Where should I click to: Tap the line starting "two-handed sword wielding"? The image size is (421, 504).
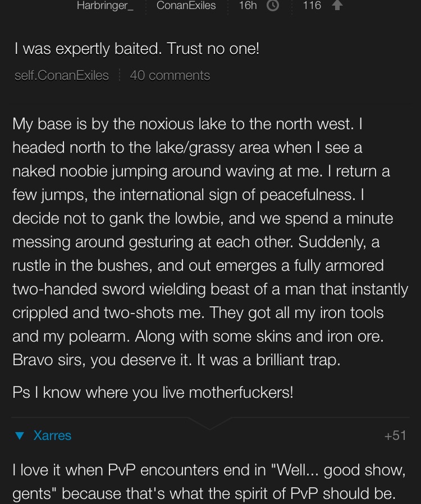tap(210, 289)
